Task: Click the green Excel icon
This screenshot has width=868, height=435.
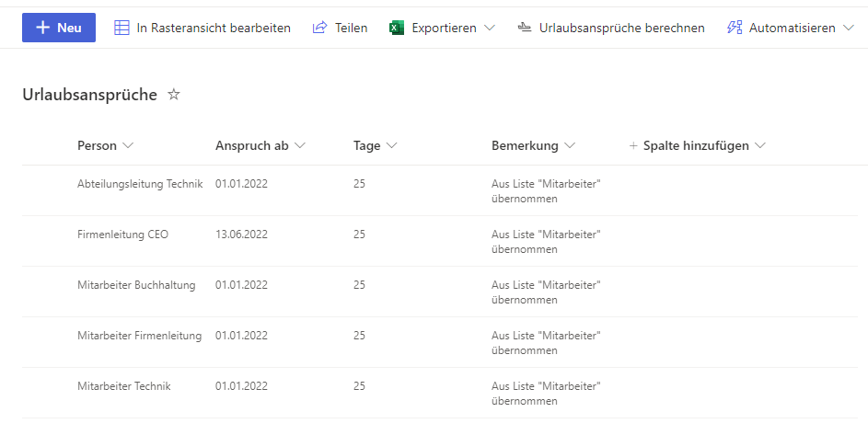Action: [x=397, y=28]
